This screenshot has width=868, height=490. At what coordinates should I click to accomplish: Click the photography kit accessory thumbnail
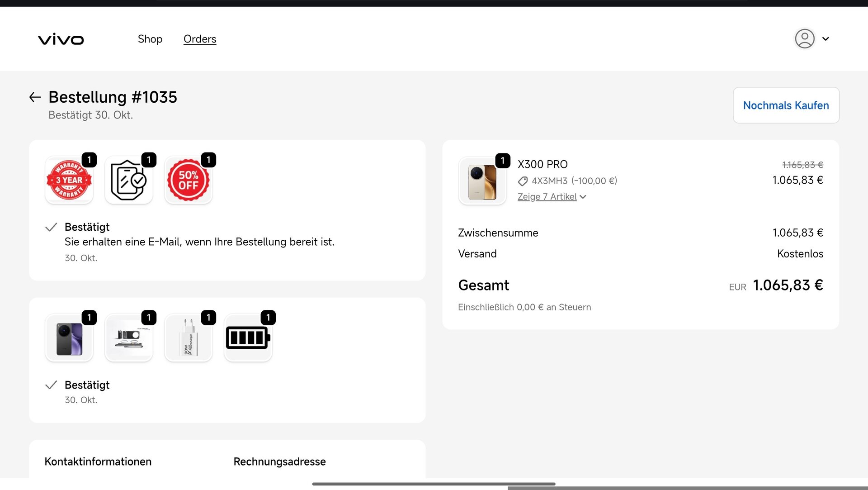coord(129,338)
